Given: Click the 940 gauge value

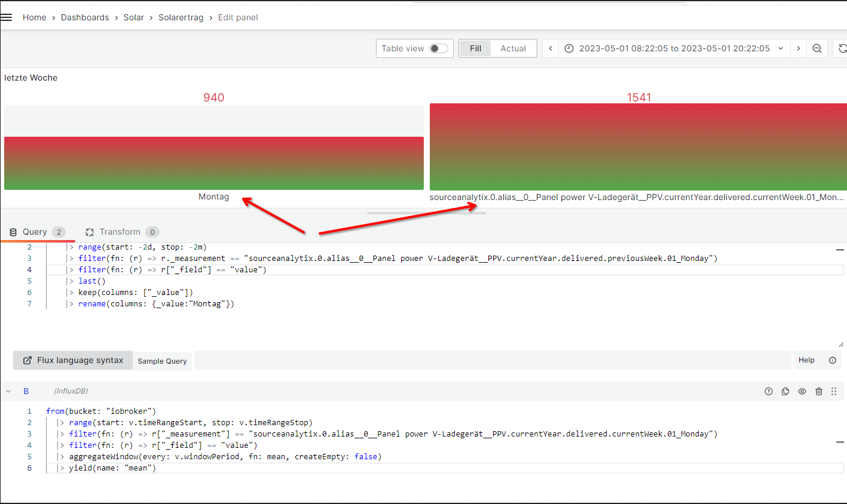Looking at the screenshot, I should tap(214, 97).
